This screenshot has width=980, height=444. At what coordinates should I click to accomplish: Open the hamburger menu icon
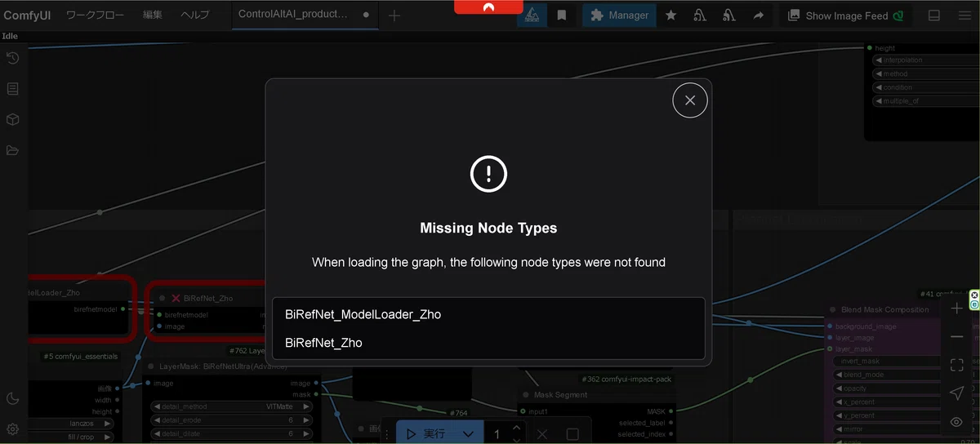click(964, 16)
